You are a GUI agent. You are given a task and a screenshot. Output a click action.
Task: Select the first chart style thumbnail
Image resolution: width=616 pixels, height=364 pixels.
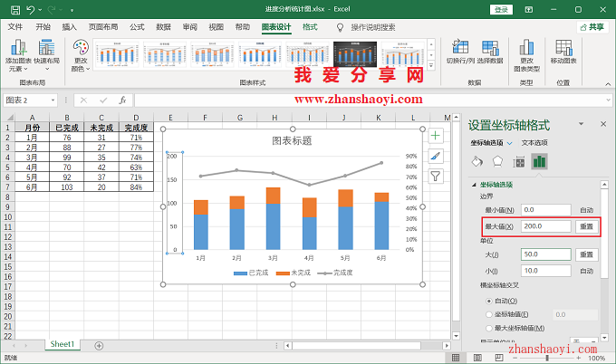coord(117,54)
